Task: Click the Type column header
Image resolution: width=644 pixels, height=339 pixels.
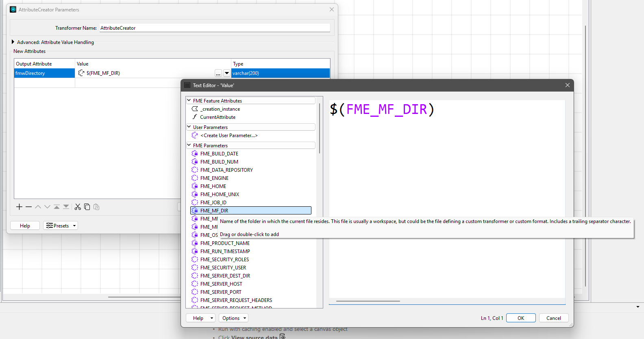Action: point(281,63)
